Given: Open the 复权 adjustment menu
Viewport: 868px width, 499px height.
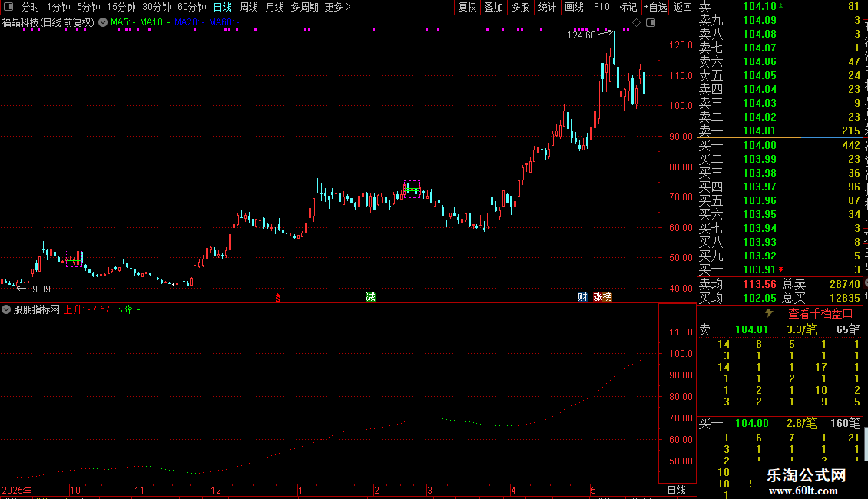Looking at the screenshot, I should 467,7.
